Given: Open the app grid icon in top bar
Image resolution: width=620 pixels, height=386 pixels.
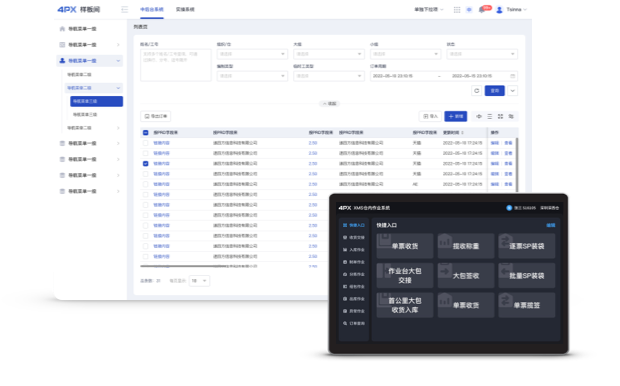Looking at the screenshot, I should coord(457,9).
